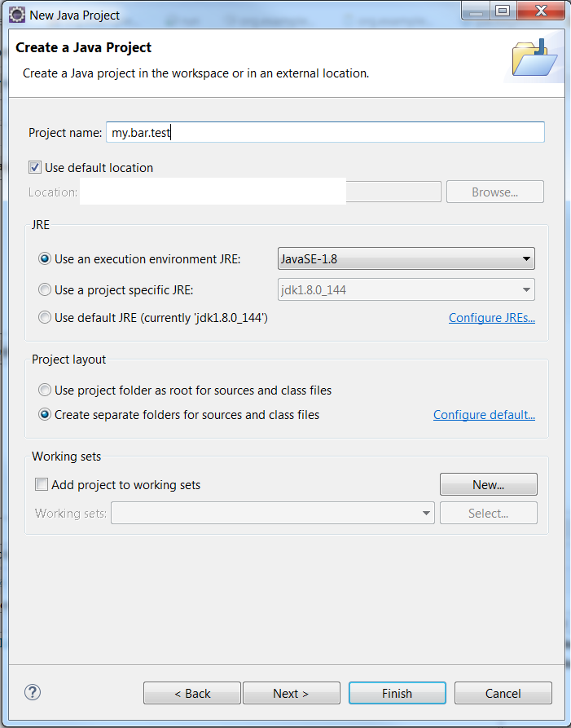This screenshot has width=571, height=728.
Task: Finish creating the my.bar.test project
Action: pyautogui.click(x=397, y=693)
